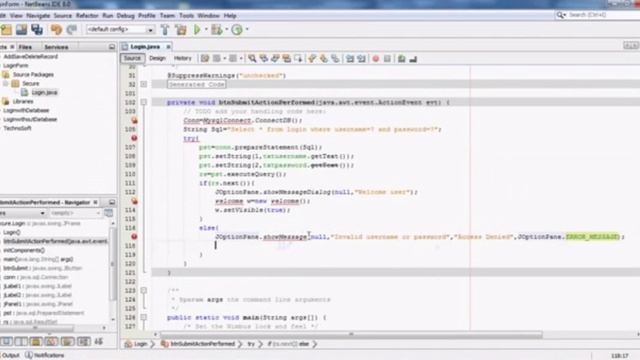
Task: Toggle sixth Navigator filter button at panel bottom
Action: tap(83, 341)
